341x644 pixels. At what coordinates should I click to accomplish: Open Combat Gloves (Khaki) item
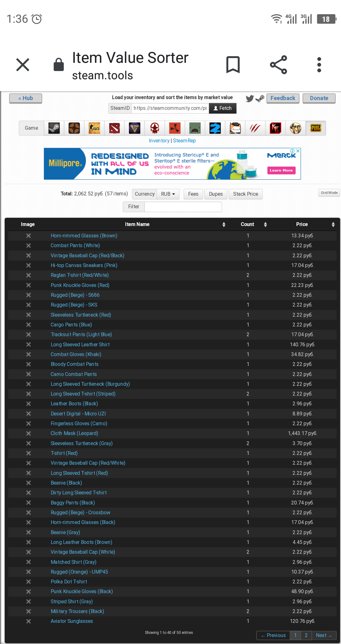[76, 354]
